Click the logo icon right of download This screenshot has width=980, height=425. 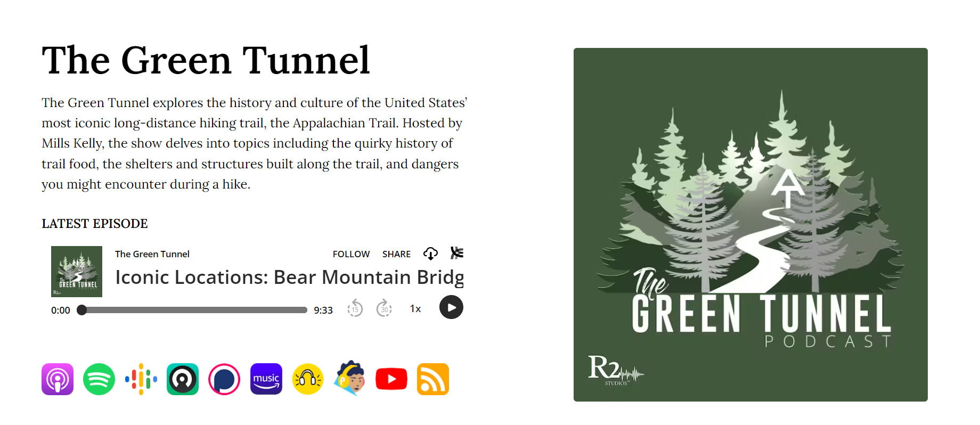click(x=457, y=253)
